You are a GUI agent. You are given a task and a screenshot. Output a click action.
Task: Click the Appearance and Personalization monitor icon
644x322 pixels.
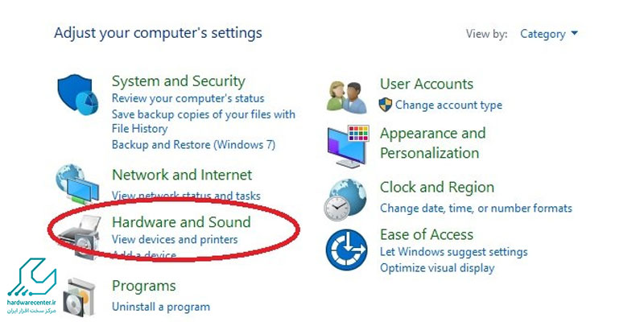349,147
